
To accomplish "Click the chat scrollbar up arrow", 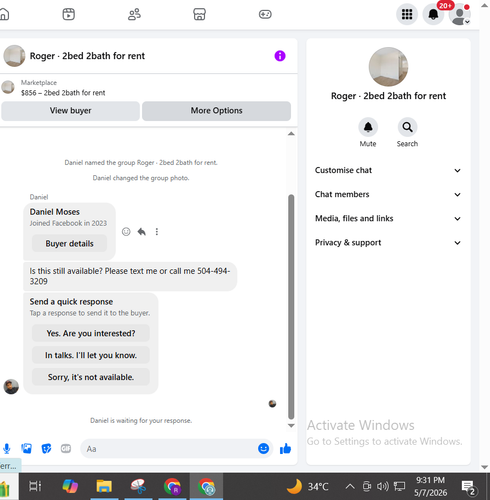I will 291,134.
